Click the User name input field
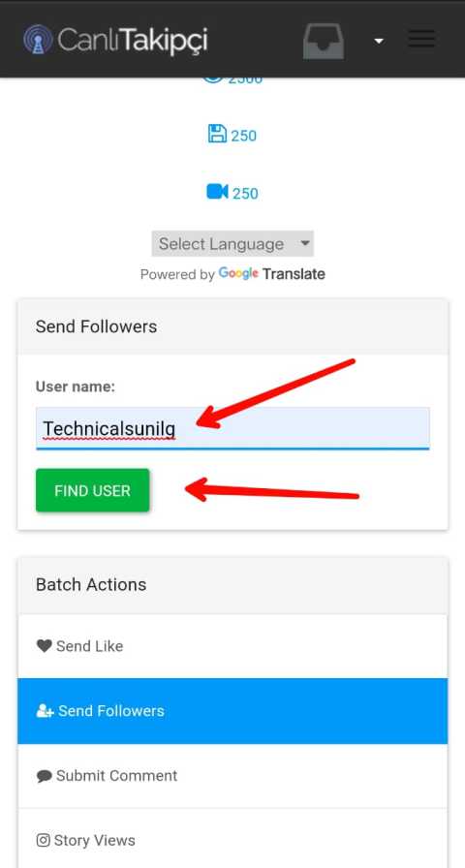This screenshot has width=465, height=868. pyautogui.click(x=232, y=428)
